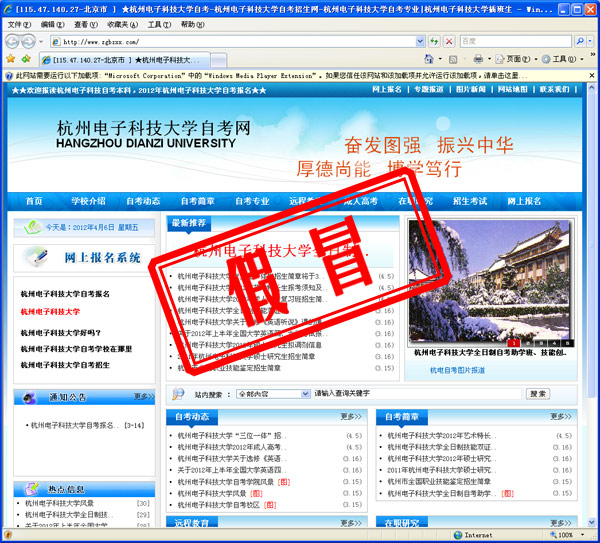The image size is (600, 543).
Task: Click the Internet zone globe icon
Action: click(458, 535)
